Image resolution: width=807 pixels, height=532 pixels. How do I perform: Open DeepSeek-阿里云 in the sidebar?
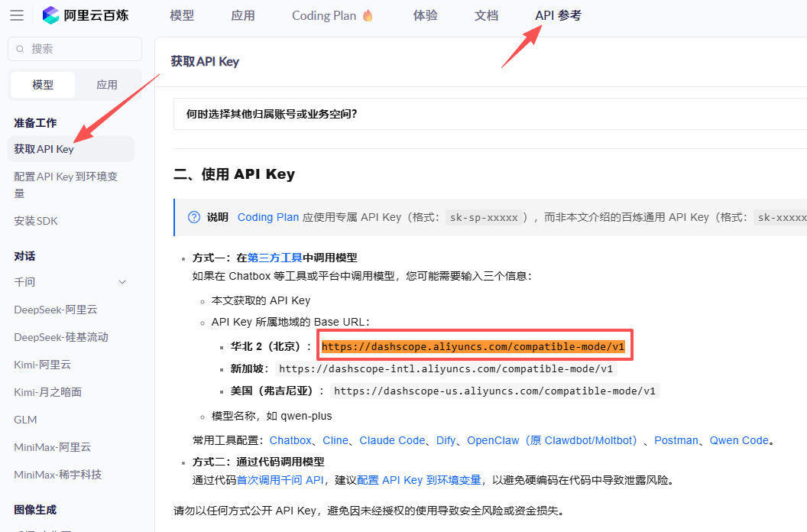(56, 310)
